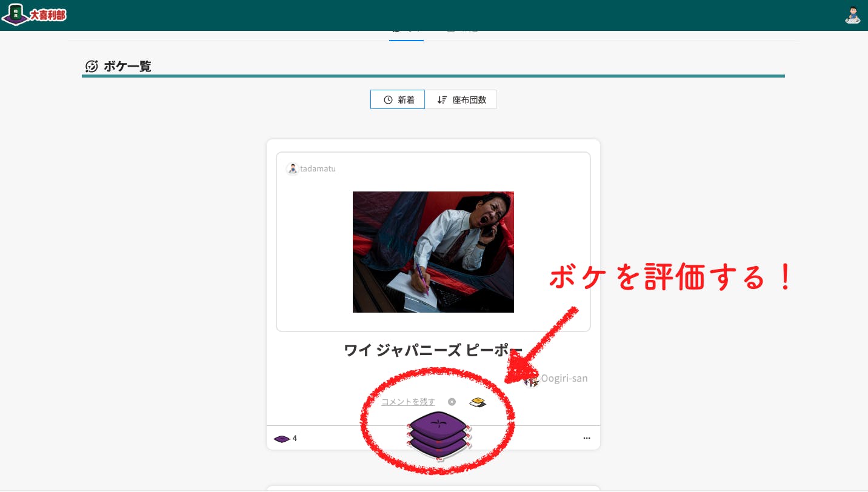Select the underlined active tab below header
The image size is (868, 492).
coord(406,33)
